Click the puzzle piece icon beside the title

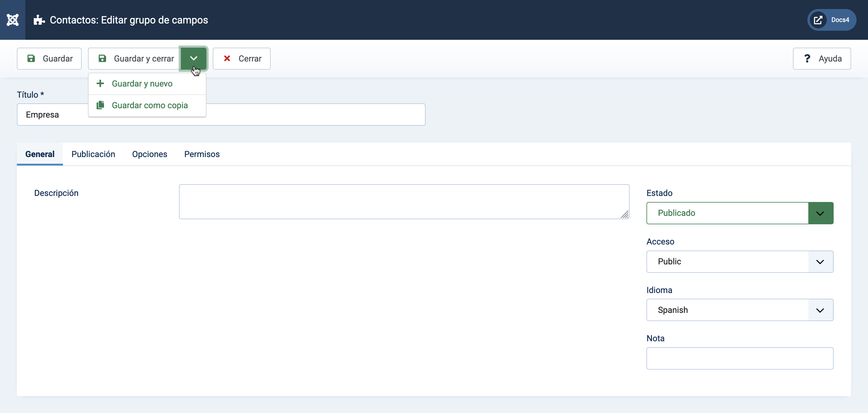[x=39, y=20]
